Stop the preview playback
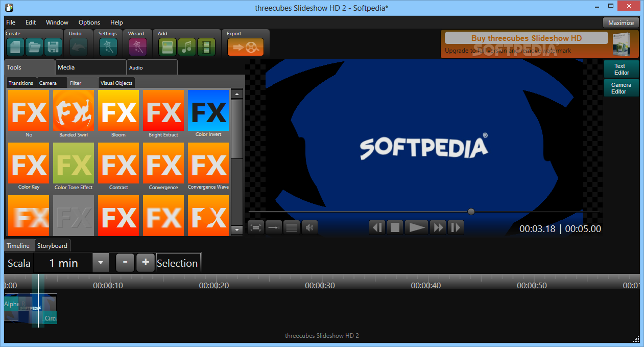 click(x=395, y=227)
